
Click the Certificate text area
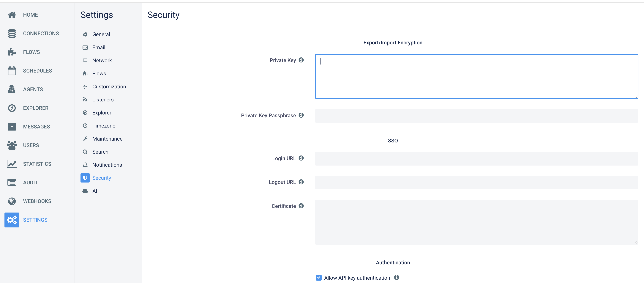[x=476, y=222]
